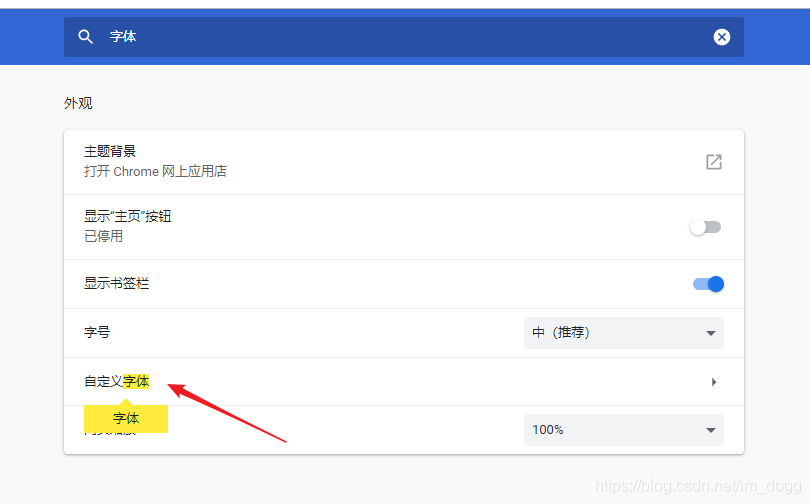Click the magnifier search icon
Viewport: 810px width, 504px height.
click(x=86, y=37)
